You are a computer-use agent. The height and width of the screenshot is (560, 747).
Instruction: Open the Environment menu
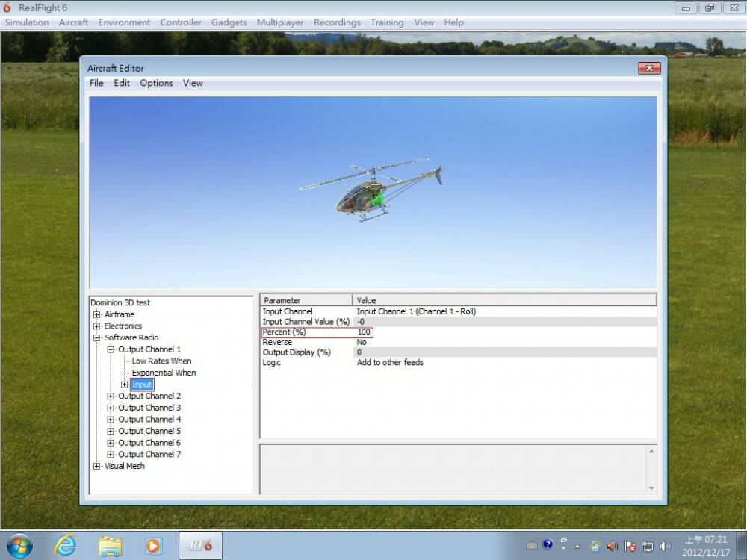coord(124,22)
